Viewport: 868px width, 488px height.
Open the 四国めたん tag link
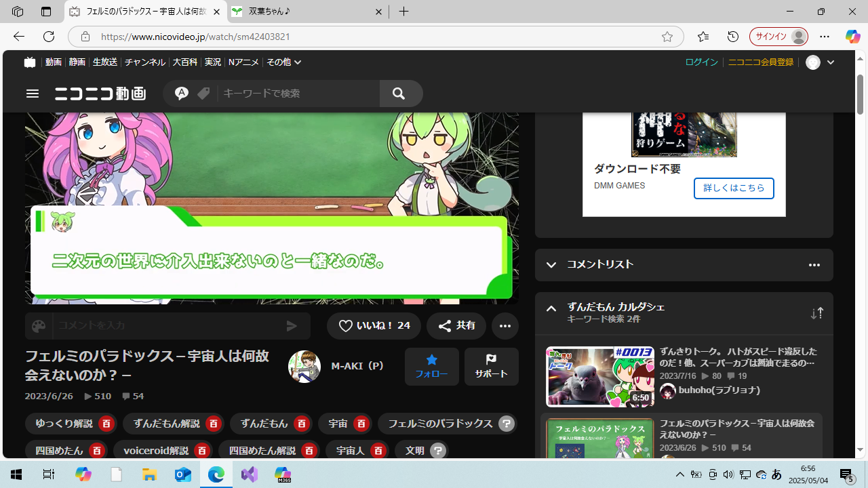tap(58, 451)
